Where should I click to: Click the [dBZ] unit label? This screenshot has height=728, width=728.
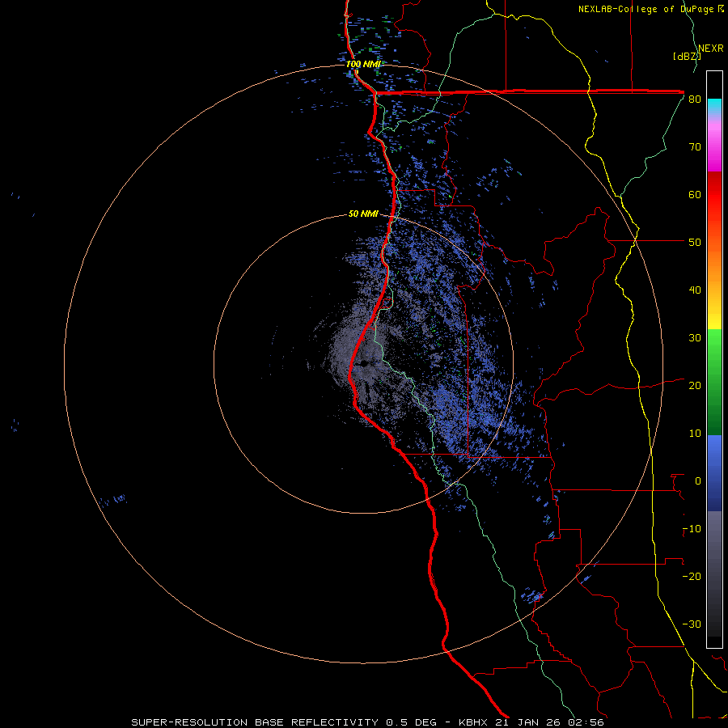[687, 56]
